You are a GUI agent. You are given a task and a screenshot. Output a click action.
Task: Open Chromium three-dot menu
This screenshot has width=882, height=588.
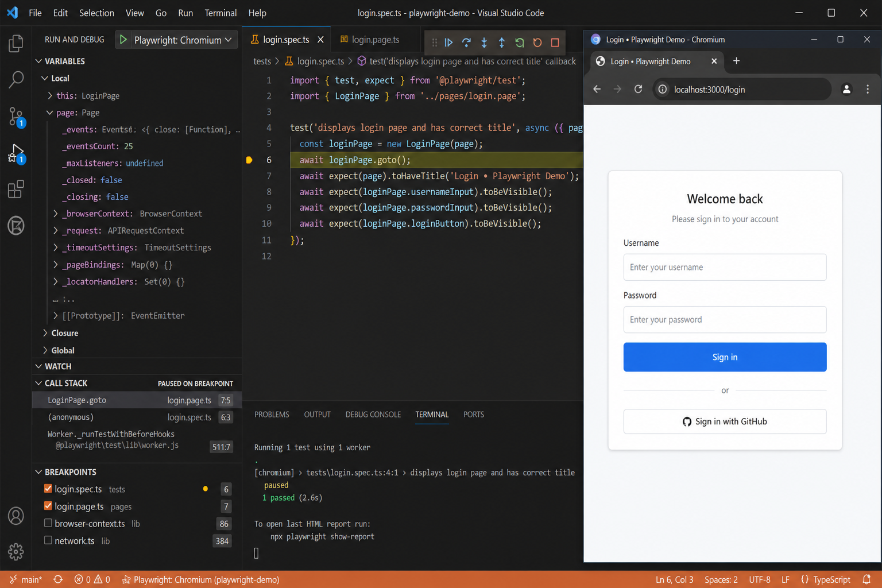(868, 89)
